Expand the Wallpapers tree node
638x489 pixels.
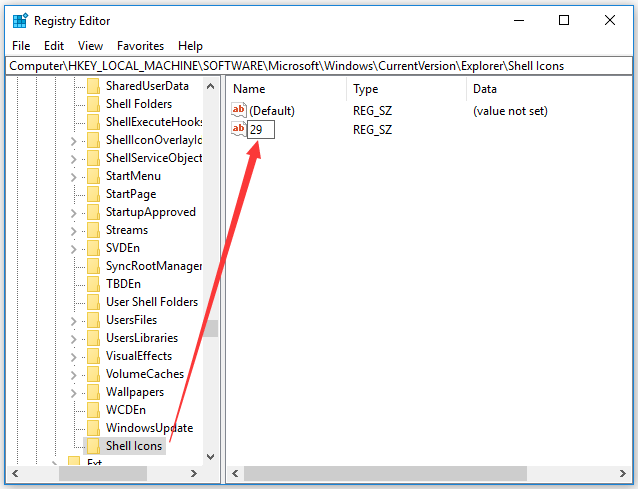tap(74, 393)
